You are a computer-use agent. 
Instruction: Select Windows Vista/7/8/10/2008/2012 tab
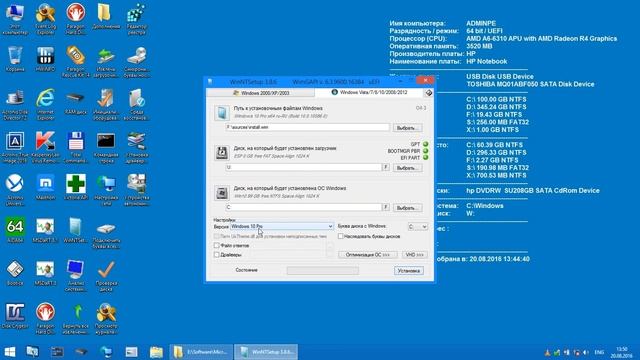pyautogui.click(x=369, y=93)
